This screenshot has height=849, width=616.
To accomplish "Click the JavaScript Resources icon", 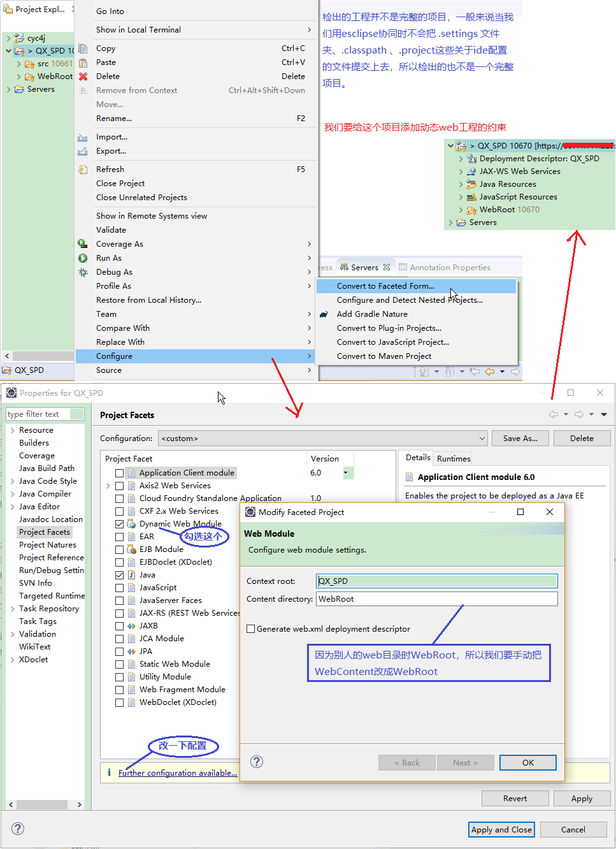I will click(x=472, y=197).
